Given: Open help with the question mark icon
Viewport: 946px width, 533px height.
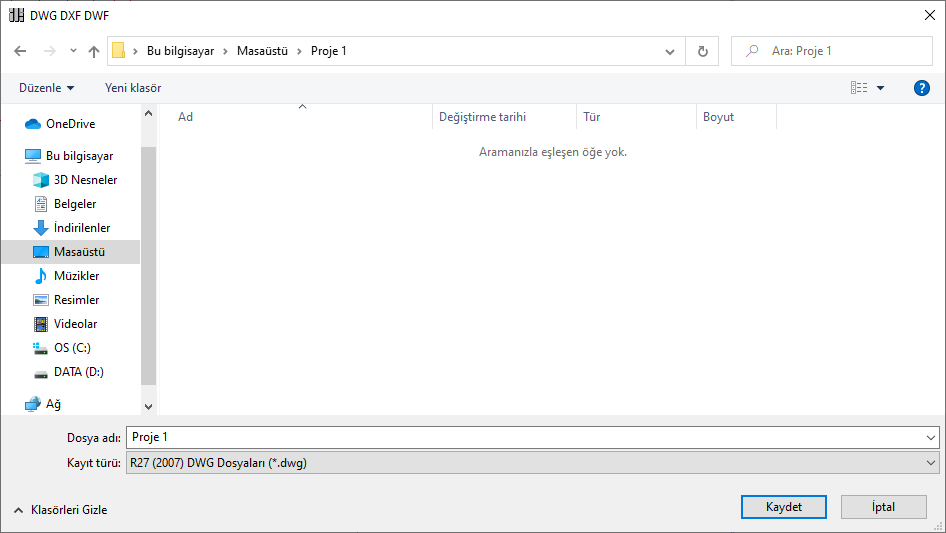Looking at the screenshot, I should [921, 88].
